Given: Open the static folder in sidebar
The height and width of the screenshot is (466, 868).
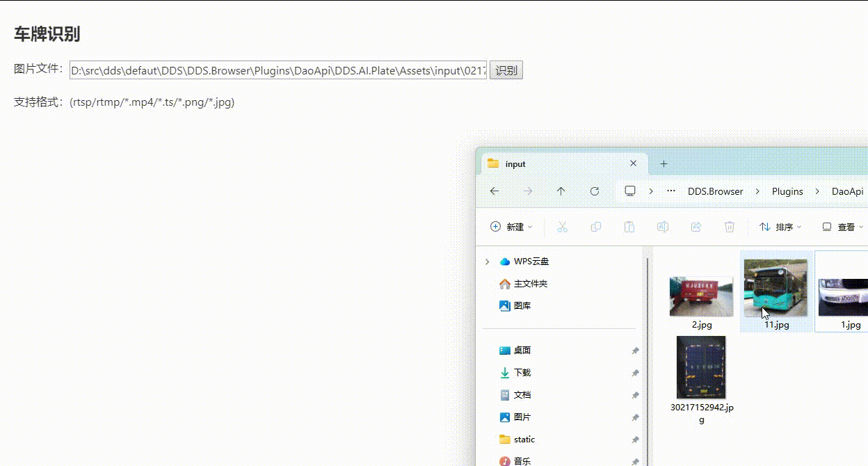Looking at the screenshot, I should coord(524,440).
